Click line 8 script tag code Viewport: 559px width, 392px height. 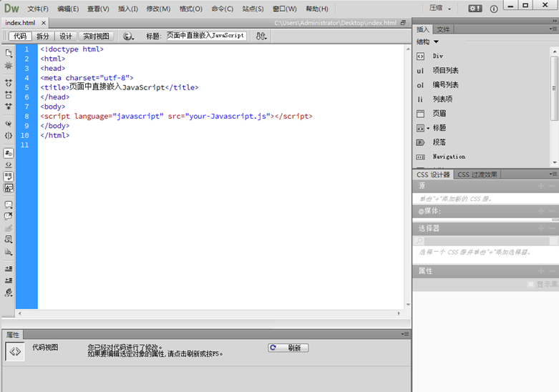tap(176, 116)
